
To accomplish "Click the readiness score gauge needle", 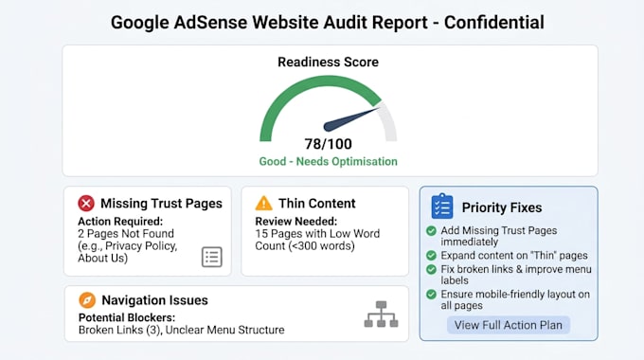I will pyautogui.click(x=351, y=119).
